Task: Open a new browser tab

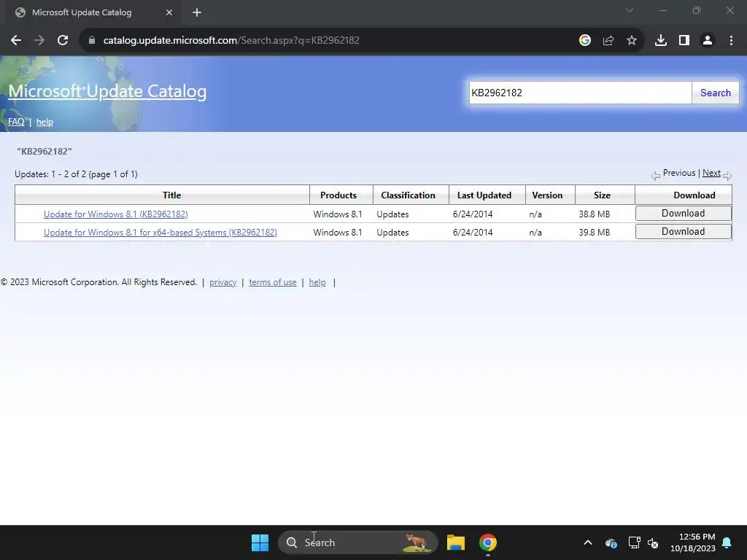Action: point(197,12)
